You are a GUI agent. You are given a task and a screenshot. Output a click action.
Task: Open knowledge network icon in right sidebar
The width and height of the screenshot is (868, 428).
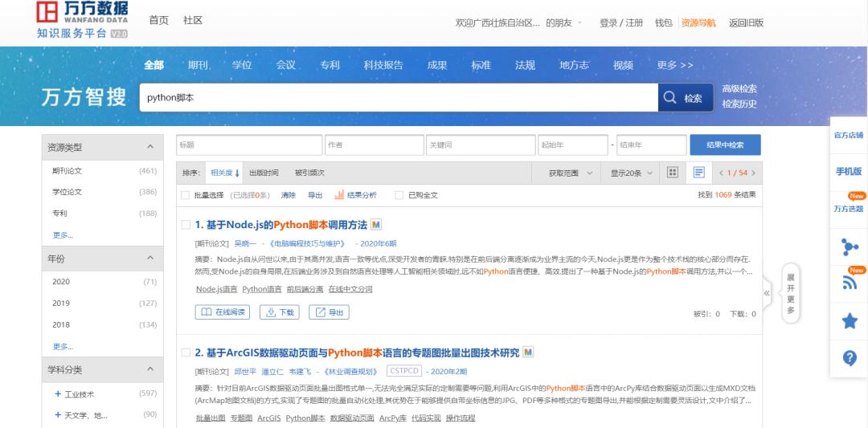pyautogui.click(x=850, y=247)
